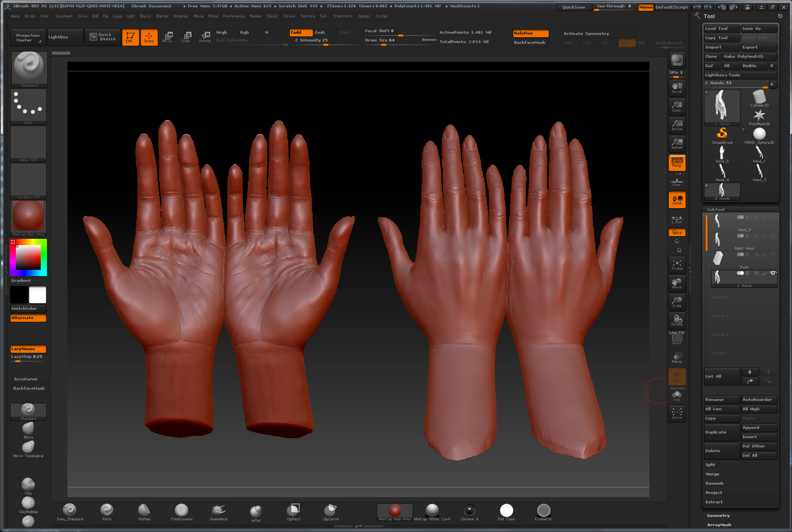Screen dimensions: 792x532
Task: Toggle eye visibility of 2 Hands subtool
Action: click(773, 273)
